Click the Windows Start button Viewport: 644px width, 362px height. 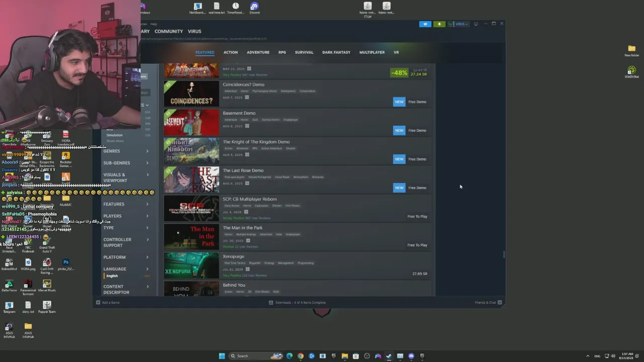pos(222,356)
